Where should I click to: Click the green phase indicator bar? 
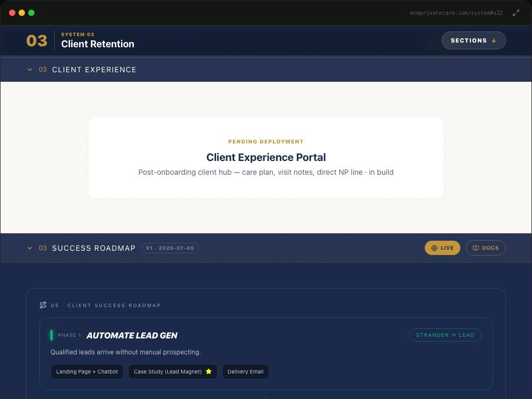(52, 335)
